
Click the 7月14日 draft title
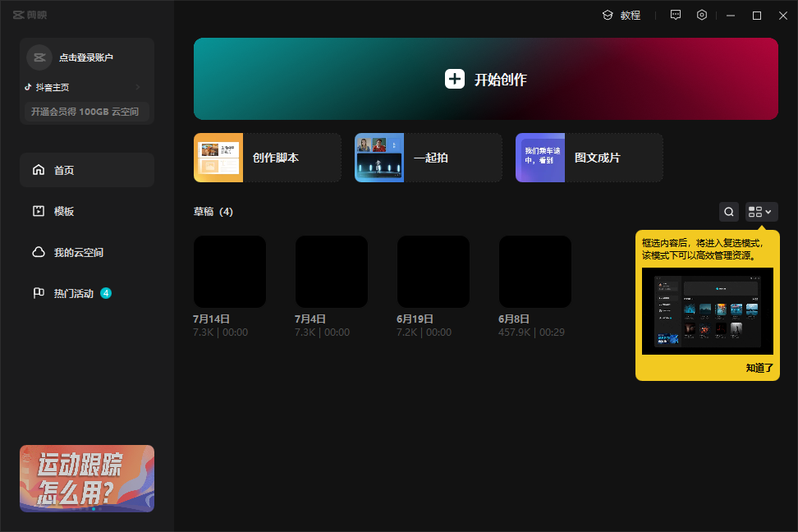pyautogui.click(x=211, y=319)
